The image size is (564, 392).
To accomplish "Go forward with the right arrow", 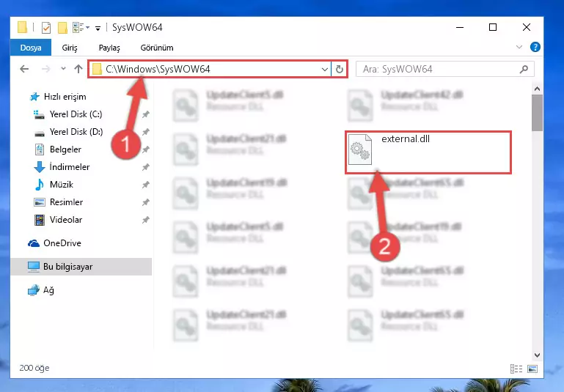I will click(x=45, y=69).
